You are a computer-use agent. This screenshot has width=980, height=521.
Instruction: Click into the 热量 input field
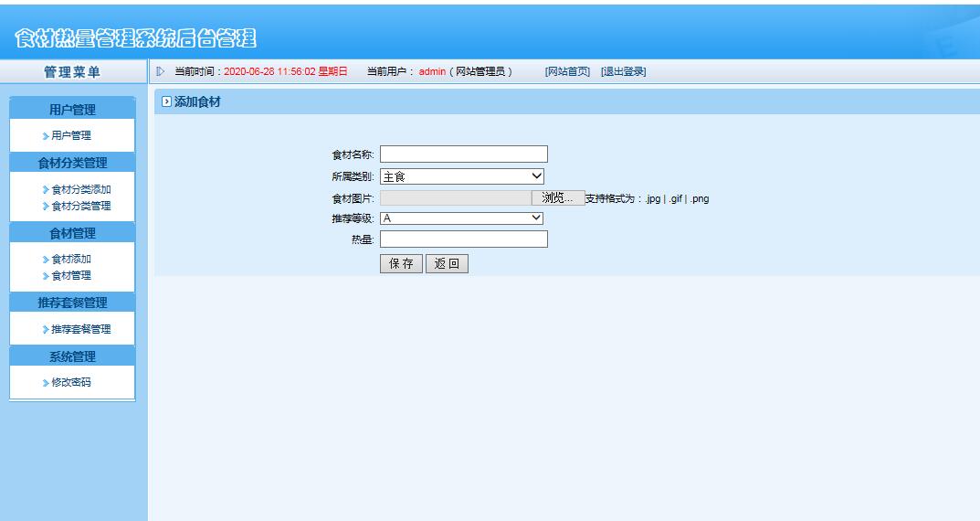click(x=463, y=239)
